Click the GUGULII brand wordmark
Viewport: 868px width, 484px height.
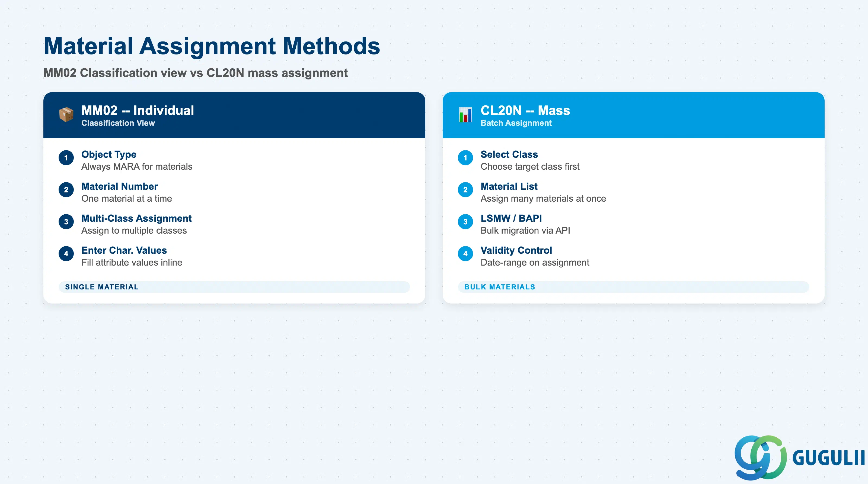pos(829,458)
